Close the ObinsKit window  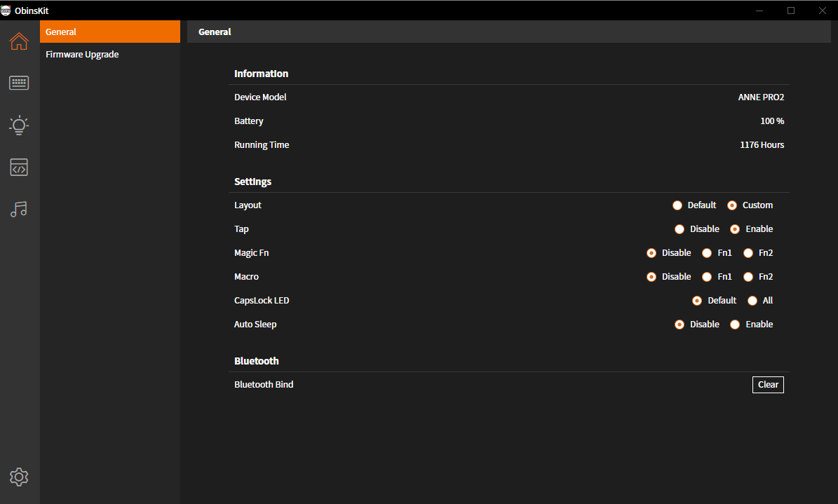click(823, 10)
